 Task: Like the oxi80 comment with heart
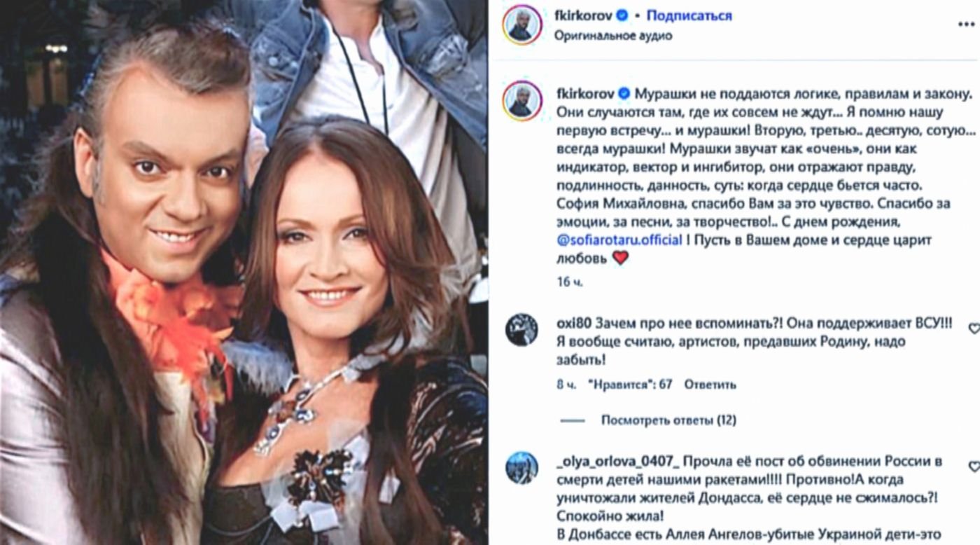974,328
